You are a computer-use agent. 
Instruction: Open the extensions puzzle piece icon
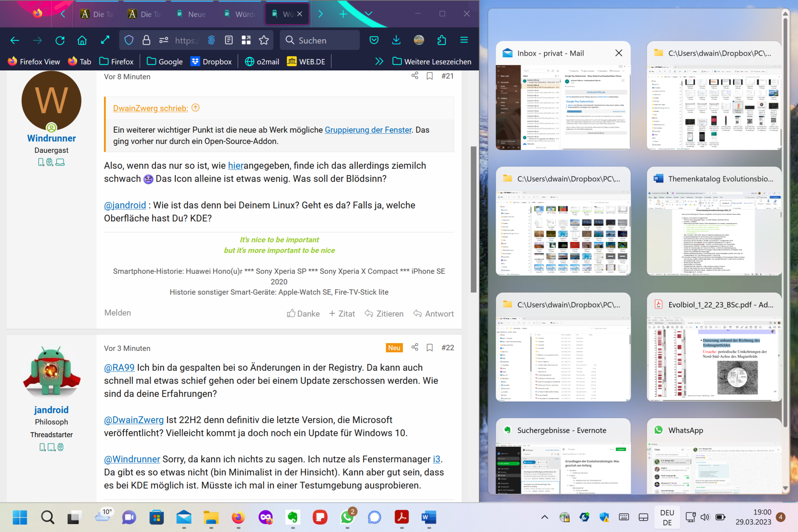[441, 40]
